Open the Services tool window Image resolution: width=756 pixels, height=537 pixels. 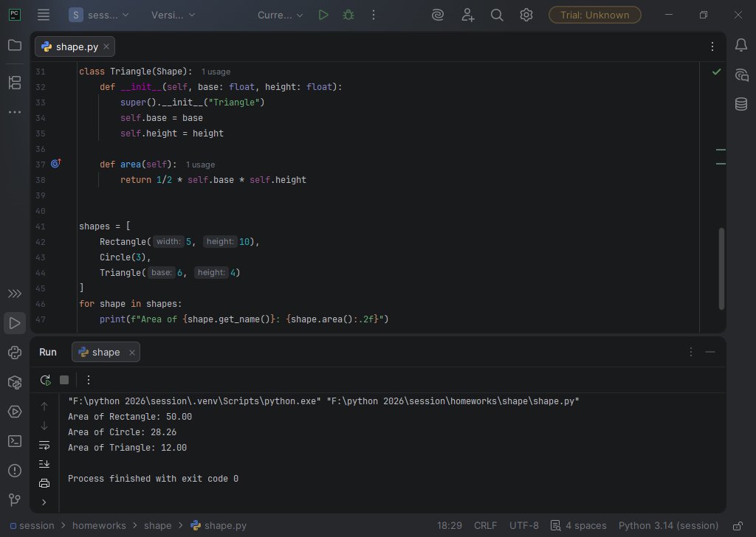coord(15,412)
